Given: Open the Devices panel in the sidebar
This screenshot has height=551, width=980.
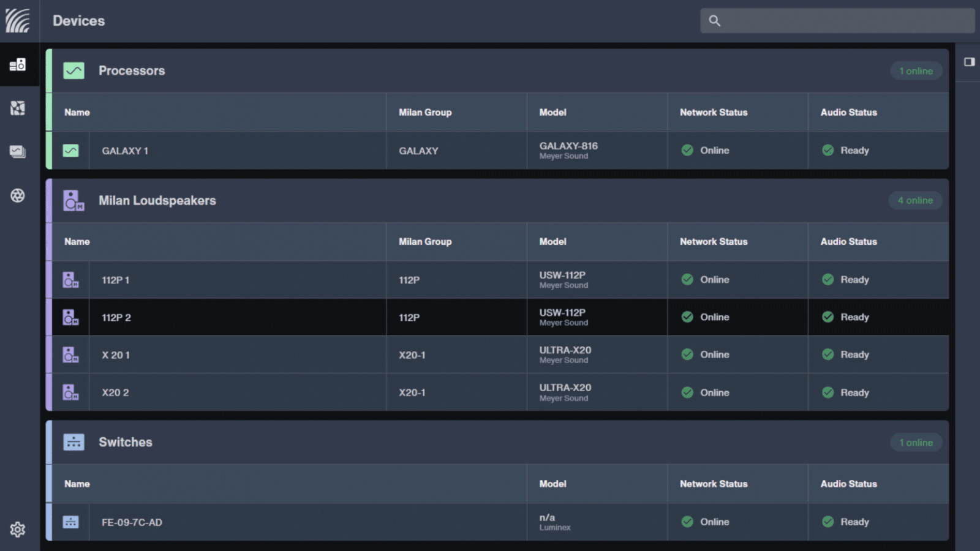Looking at the screenshot, I should [x=18, y=64].
